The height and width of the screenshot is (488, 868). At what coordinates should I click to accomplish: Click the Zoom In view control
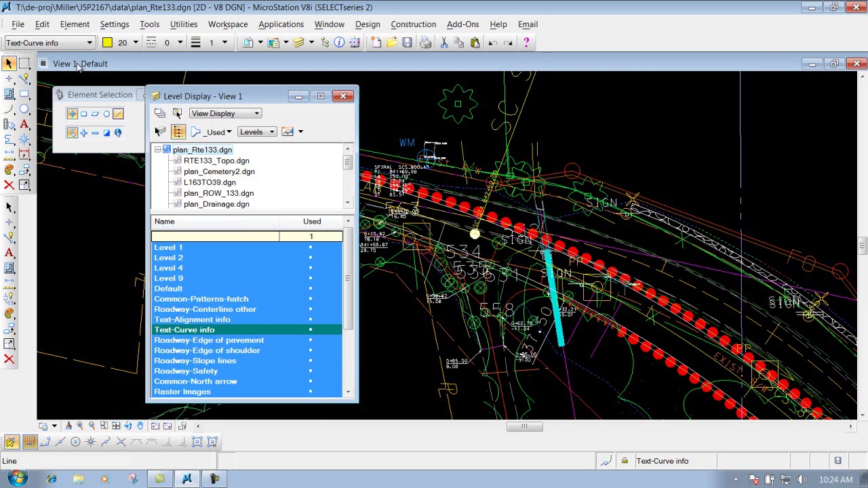click(x=80, y=426)
